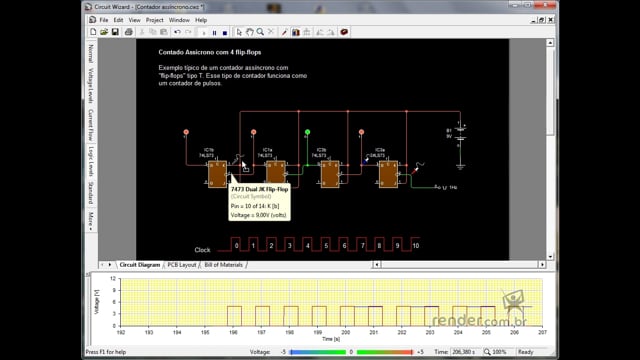
Task: Open the Help menu
Action: click(x=201, y=20)
